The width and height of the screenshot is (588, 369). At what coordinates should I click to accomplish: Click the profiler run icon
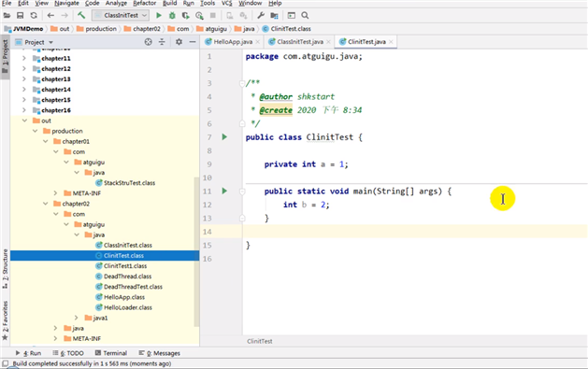pos(199,15)
